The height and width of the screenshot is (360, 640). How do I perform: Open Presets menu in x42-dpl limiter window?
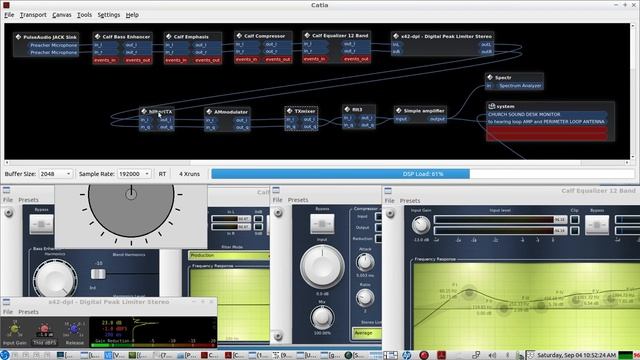pyautogui.click(x=28, y=312)
